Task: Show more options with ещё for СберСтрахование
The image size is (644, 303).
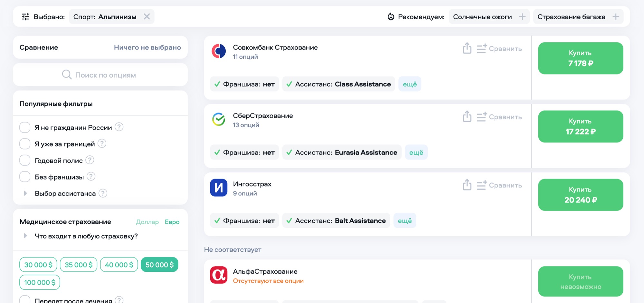Action: coord(416,152)
